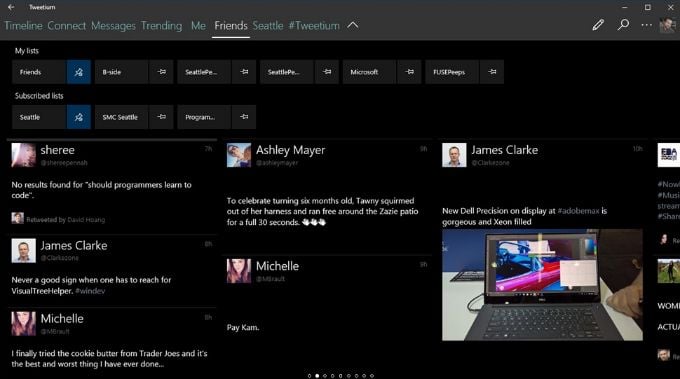Open the @Clarkezone handle above the Dell tweet

pos(490,163)
